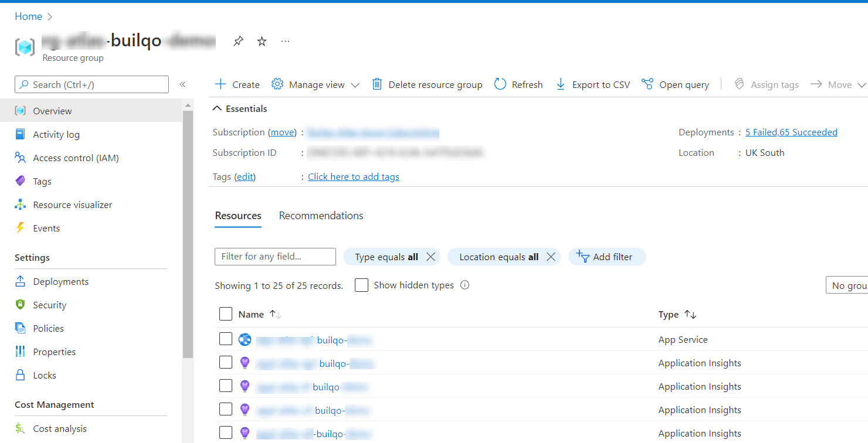Go to Home breadcrumb link
The height and width of the screenshot is (443, 868).
pos(28,16)
